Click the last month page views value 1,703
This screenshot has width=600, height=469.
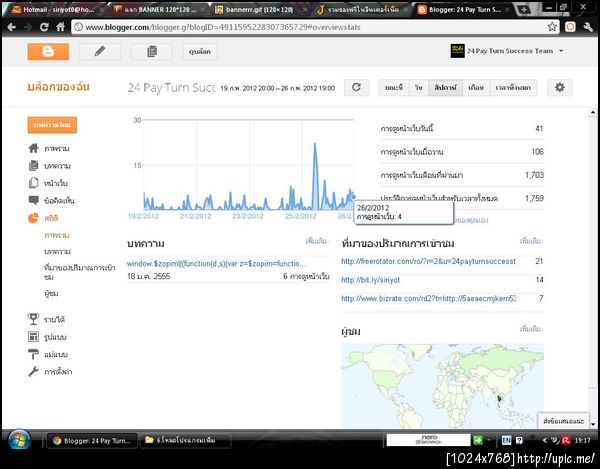coord(534,175)
